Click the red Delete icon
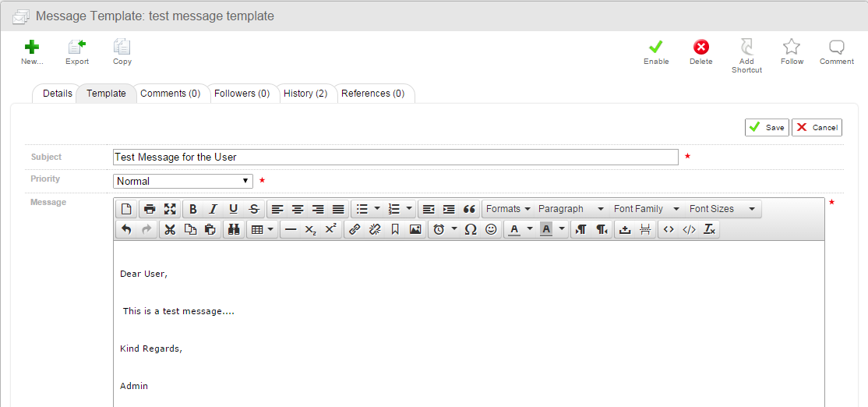 point(700,48)
